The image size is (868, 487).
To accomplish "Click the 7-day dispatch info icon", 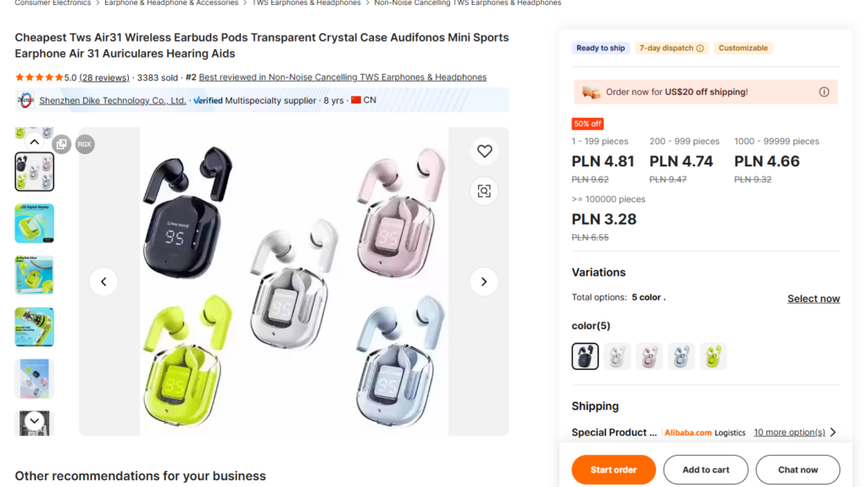I will (x=700, y=48).
